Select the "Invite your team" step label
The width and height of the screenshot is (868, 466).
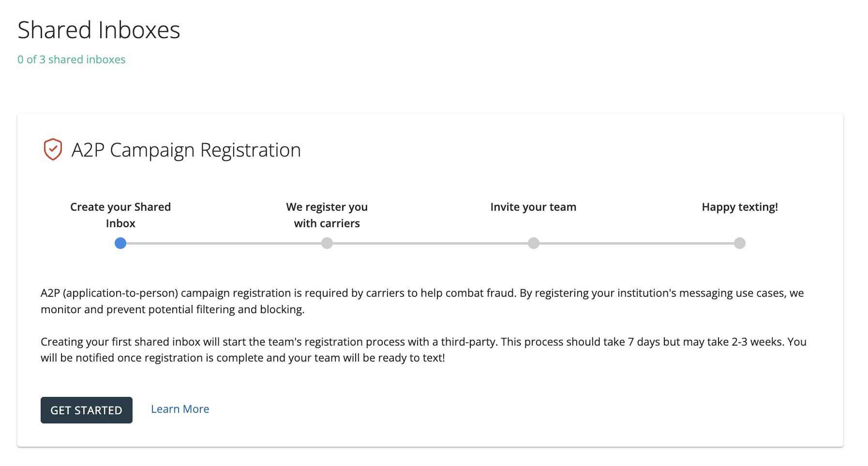(x=533, y=207)
